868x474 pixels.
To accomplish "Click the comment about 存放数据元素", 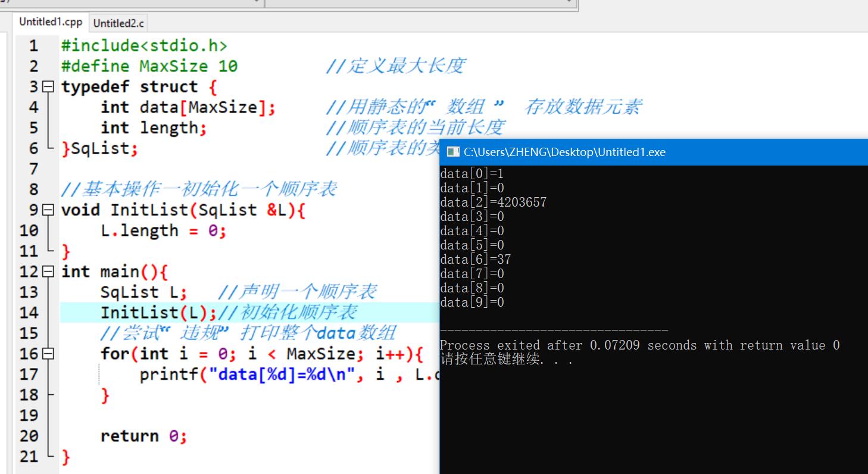I will point(484,107).
